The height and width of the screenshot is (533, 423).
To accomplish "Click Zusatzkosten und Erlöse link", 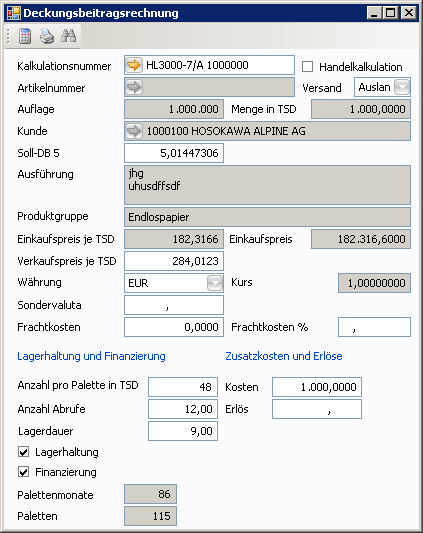I will click(284, 356).
